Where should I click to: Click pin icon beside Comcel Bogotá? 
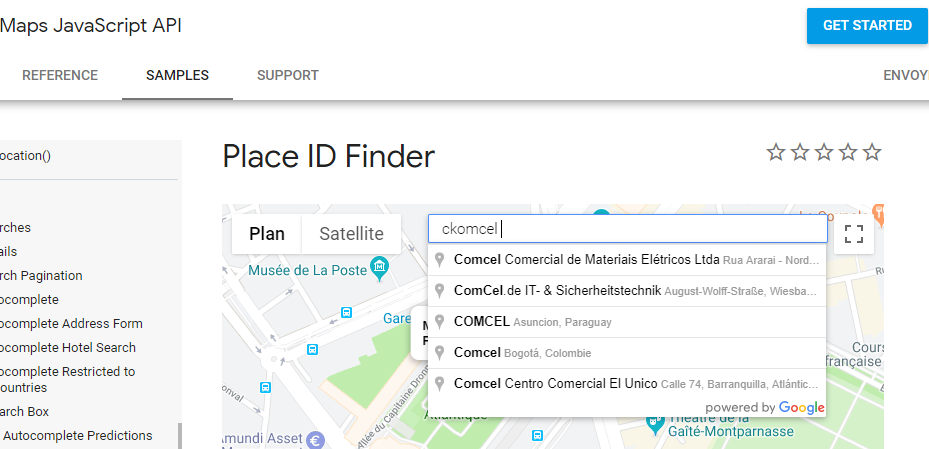click(x=439, y=353)
